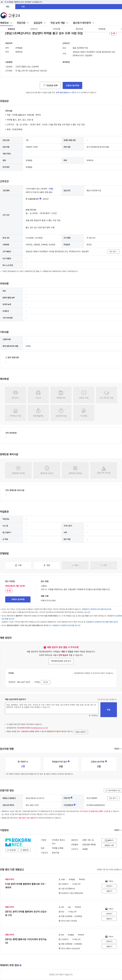Screen dimensions: 122x980
Task: Click phone number 051-667-1671
Action: coord(24,682)
